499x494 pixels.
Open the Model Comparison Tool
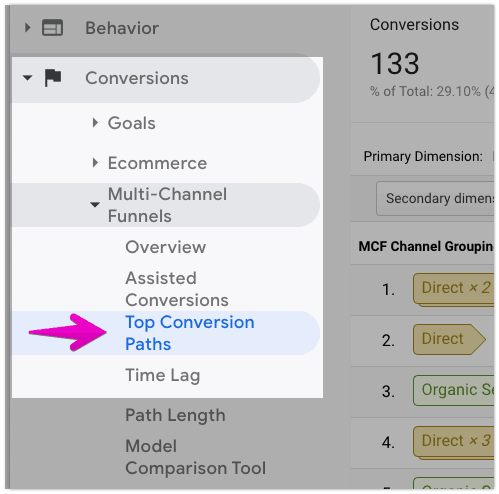pyautogui.click(x=196, y=457)
